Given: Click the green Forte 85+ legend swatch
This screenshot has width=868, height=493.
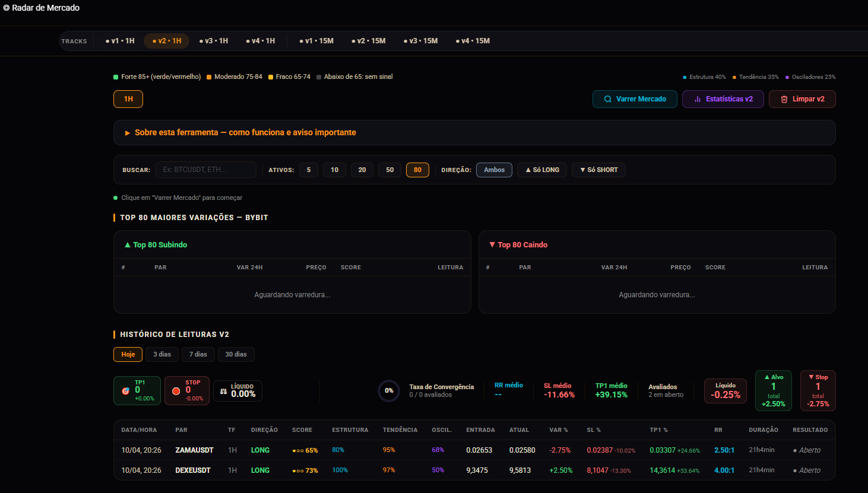Looking at the screenshot, I should (x=116, y=77).
